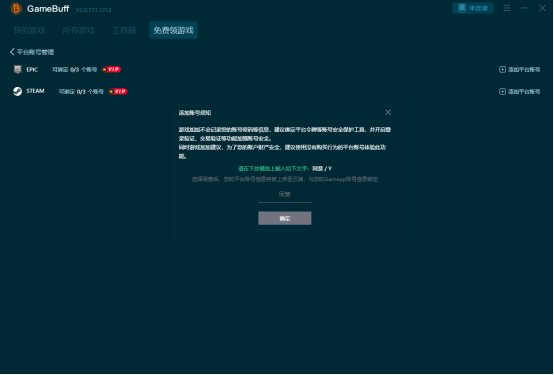
Task: Click STEAM row's 可绑定 0/3 个账号 text
Action: [81, 91]
